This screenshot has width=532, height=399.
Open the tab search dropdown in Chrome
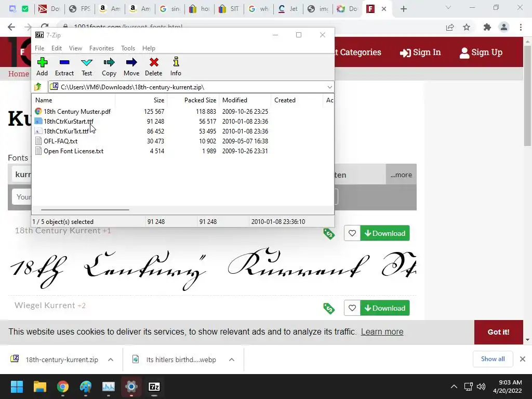(448, 7)
